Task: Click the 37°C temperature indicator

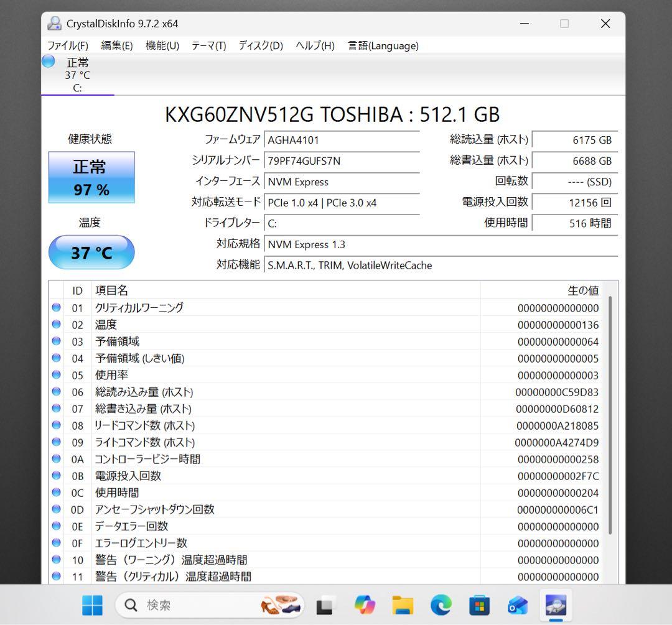Action: tap(91, 252)
